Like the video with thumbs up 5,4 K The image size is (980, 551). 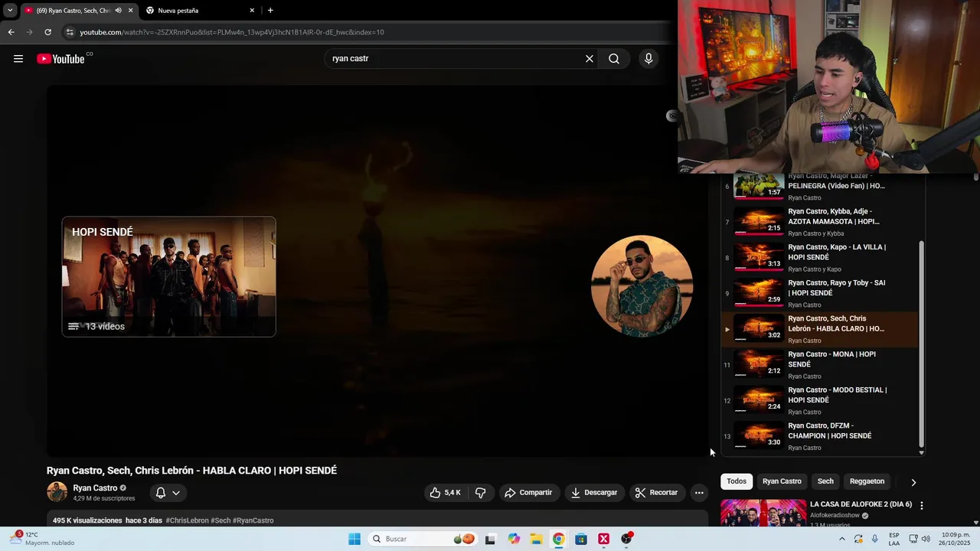pyautogui.click(x=446, y=493)
